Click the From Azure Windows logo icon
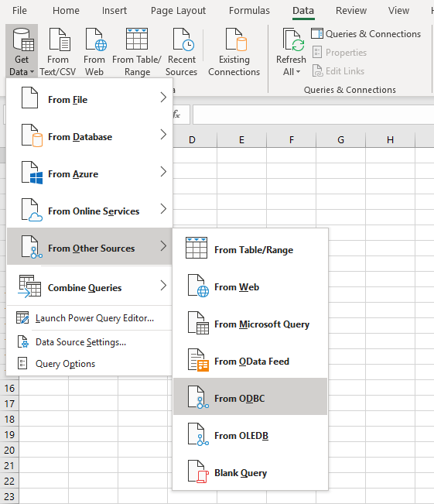This screenshot has width=434, height=504. [x=36, y=178]
